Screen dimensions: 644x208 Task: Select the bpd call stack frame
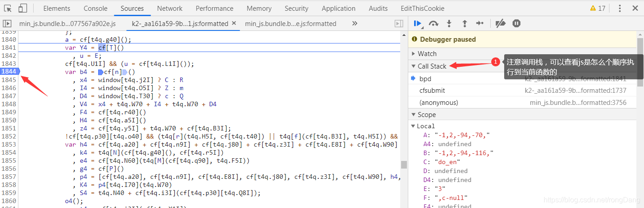click(522, 78)
